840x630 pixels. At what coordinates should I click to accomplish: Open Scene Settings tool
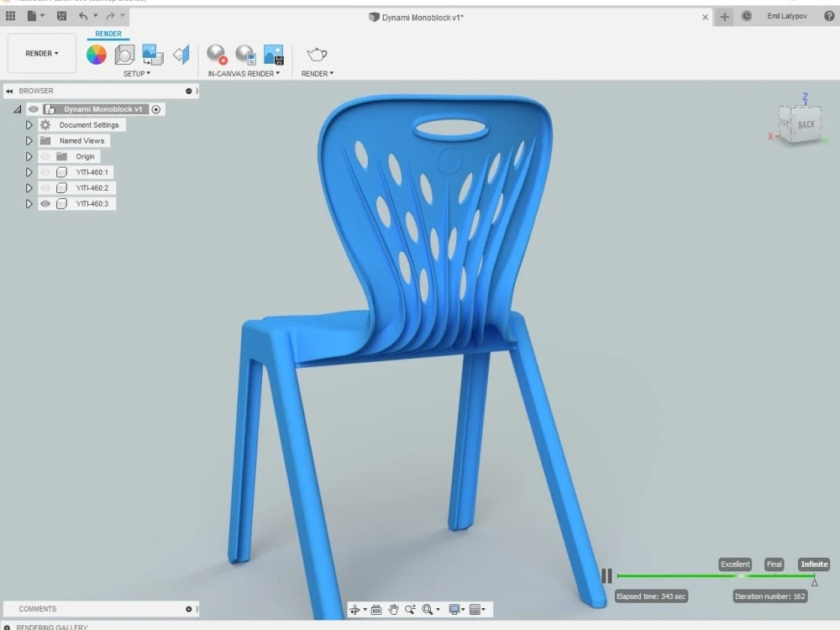[124, 55]
